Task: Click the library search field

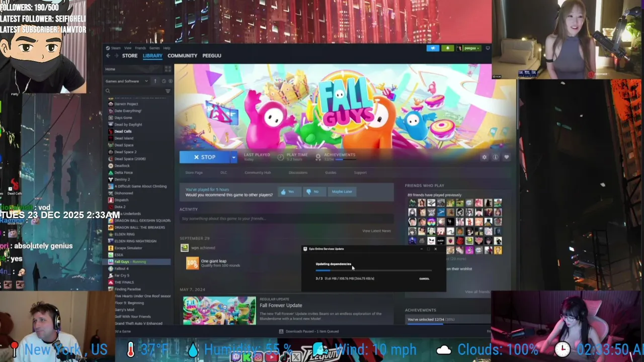Action: tap(133, 91)
